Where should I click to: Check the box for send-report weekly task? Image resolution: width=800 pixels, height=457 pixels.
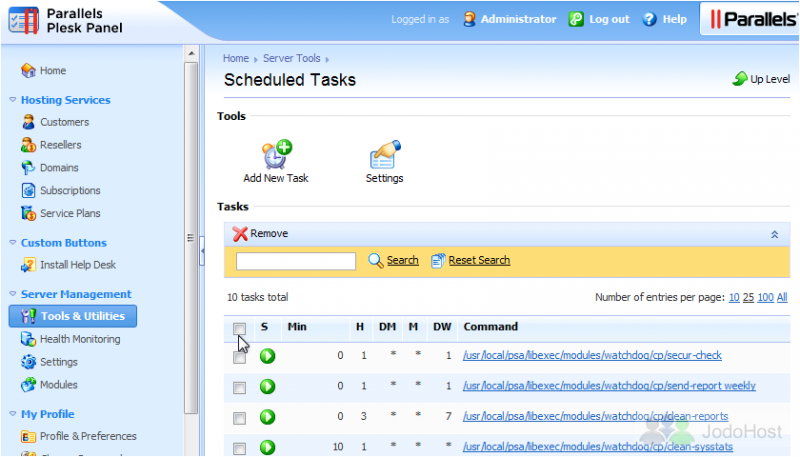239,388
